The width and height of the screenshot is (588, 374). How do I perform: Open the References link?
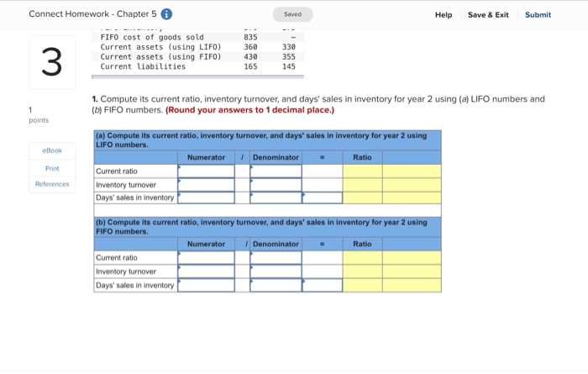click(52, 184)
